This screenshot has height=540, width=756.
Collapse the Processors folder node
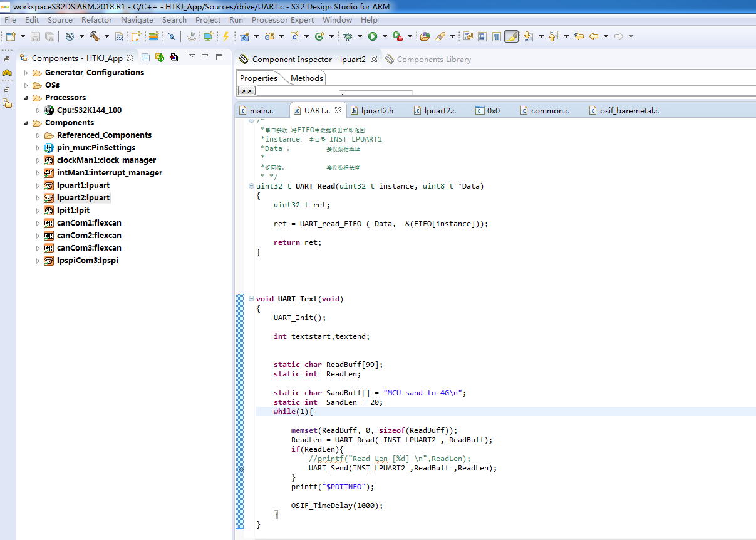pos(26,98)
